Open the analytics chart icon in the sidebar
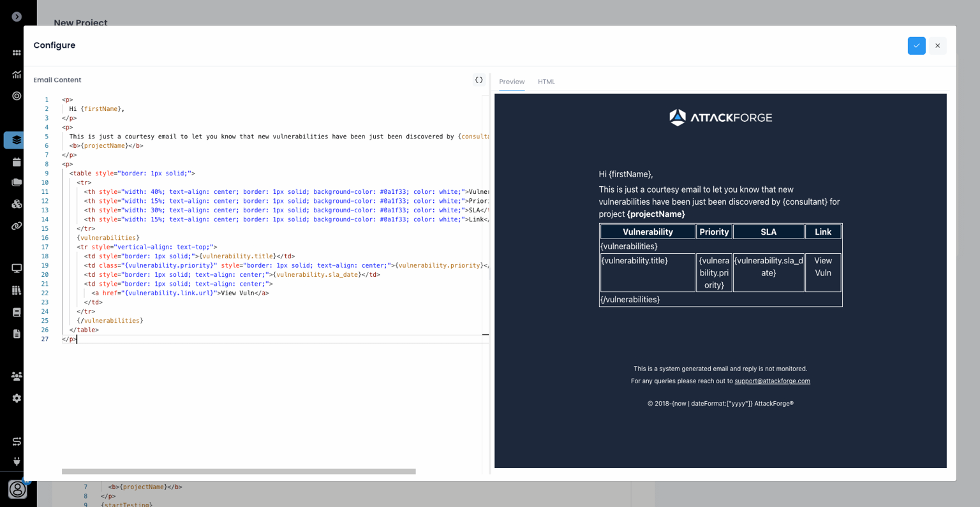This screenshot has height=507, width=980. (x=17, y=75)
